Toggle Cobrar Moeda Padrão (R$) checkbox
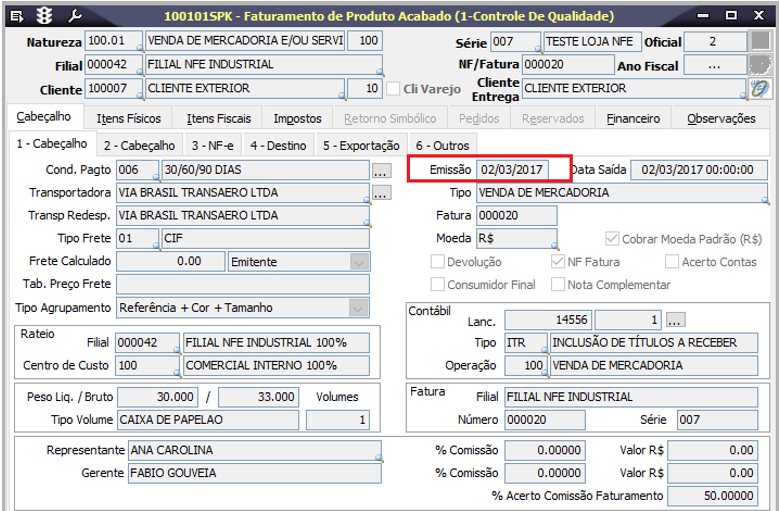 pyautogui.click(x=611, y=239)
